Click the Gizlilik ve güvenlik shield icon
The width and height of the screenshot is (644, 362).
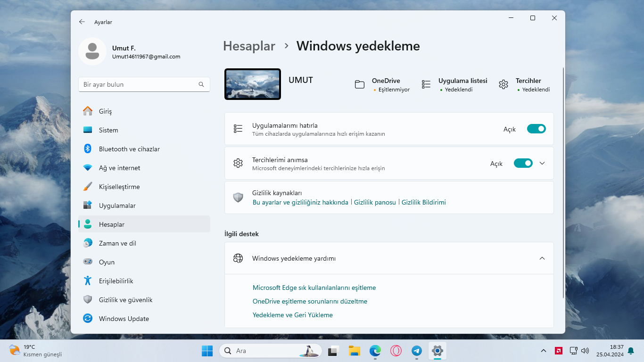point(88,299)
